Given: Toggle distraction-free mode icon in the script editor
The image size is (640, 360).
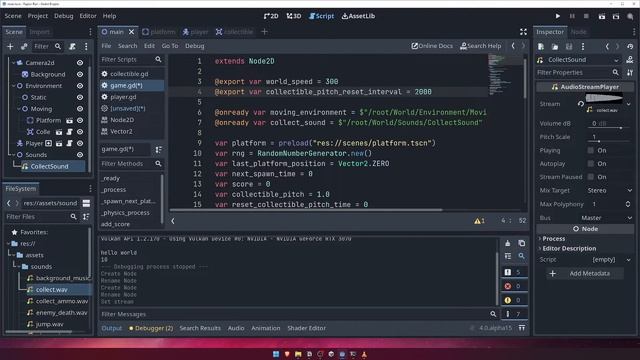Looking at the screenshot, I should click(523, 32).
